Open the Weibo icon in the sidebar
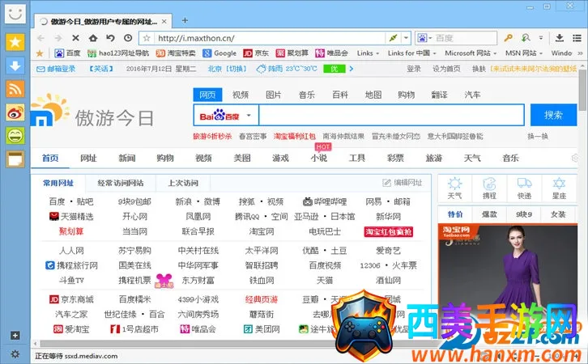588x364 pixels. tap(15, 112)
